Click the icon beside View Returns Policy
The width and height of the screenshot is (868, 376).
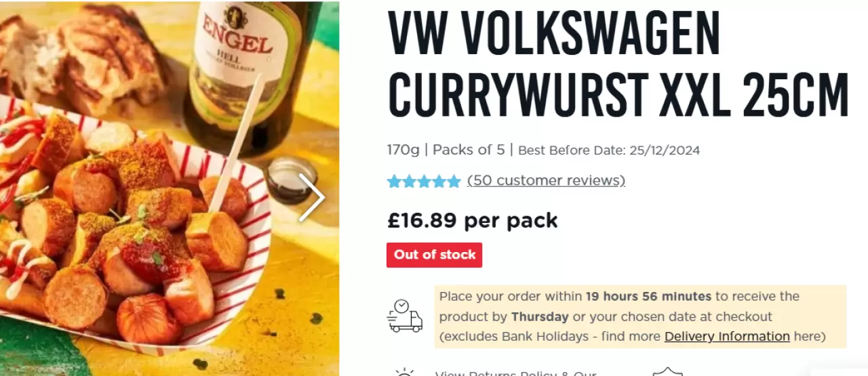coord(404,372)
